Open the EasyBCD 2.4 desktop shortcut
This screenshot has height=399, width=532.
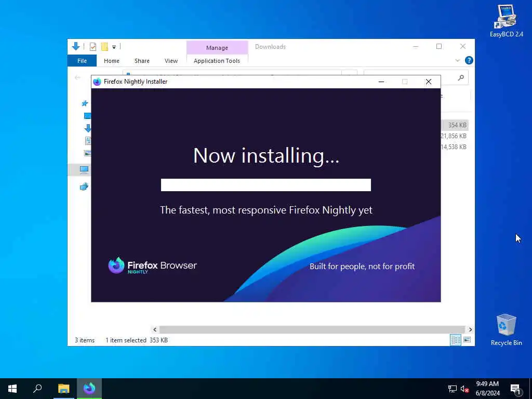506,21
